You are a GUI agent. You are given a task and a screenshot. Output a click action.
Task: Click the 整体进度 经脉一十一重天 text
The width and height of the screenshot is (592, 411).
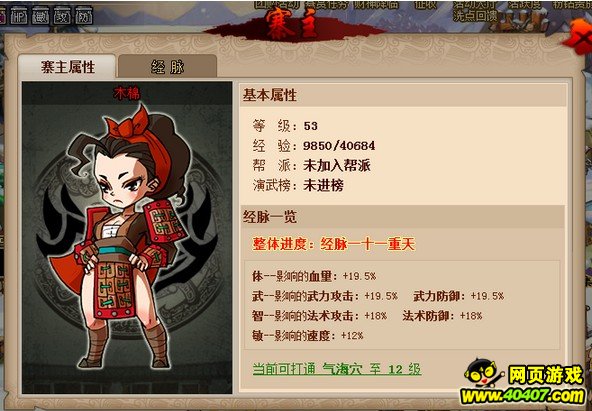coord(334,244)
